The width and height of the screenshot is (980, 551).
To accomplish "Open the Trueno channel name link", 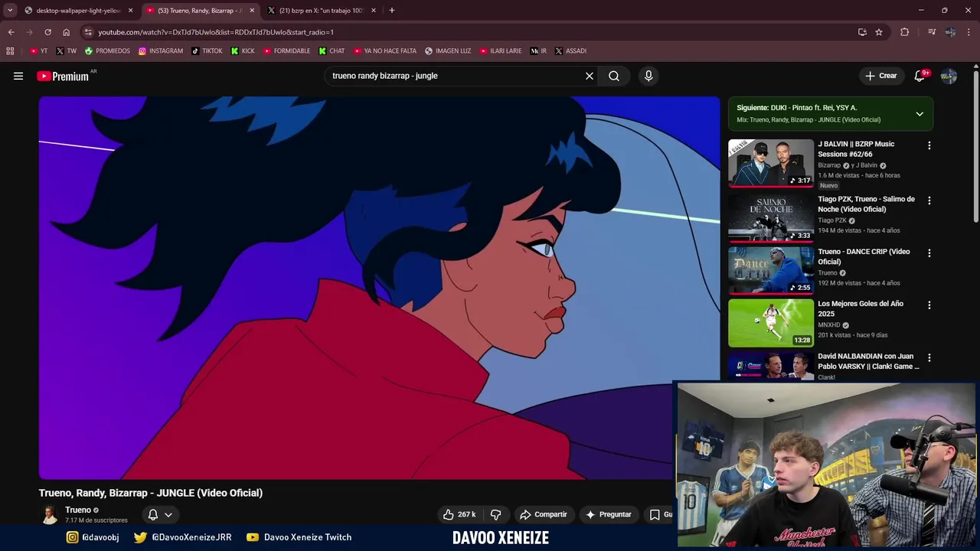I will click(x=78, y=510).
